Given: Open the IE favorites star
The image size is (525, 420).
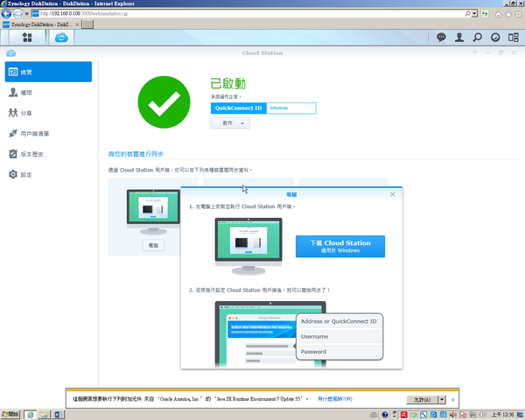Looking at the screenshot, I should [x=508, y=14].
